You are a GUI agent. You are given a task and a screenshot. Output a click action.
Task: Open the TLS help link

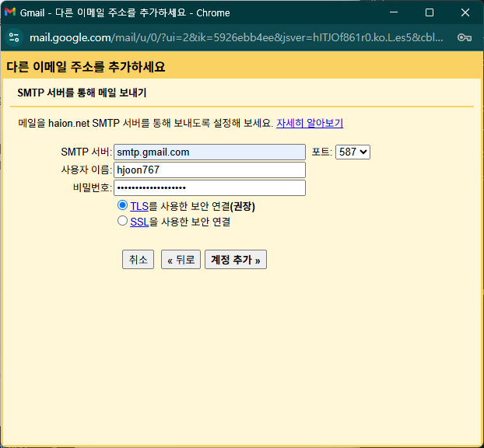[139, 207]
